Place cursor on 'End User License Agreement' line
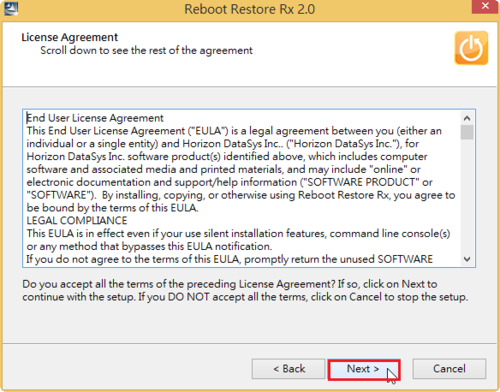The height and width of the screenshot is (392, 500). click(x=95, y=118)
